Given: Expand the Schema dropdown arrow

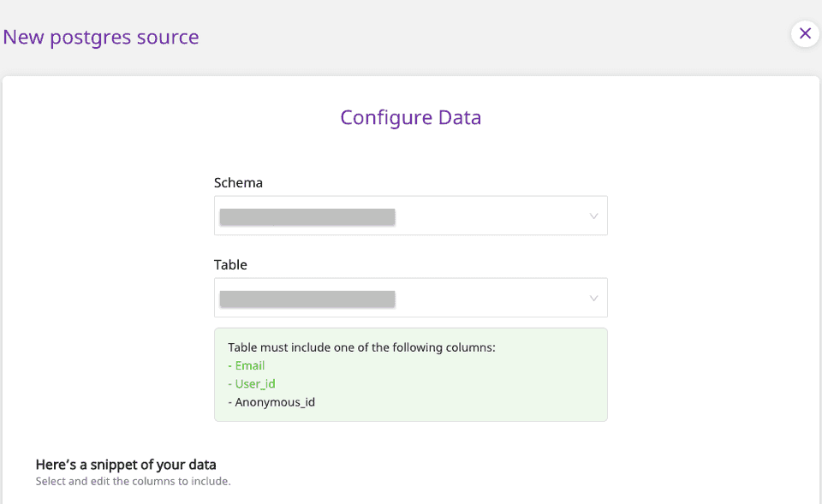Looking at the screenshot, I should coord(593,216).
